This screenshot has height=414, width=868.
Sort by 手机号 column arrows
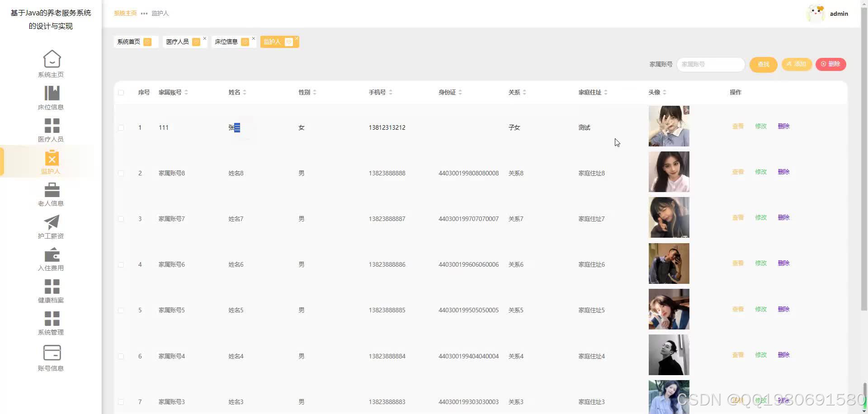click(x=391, y=92)
